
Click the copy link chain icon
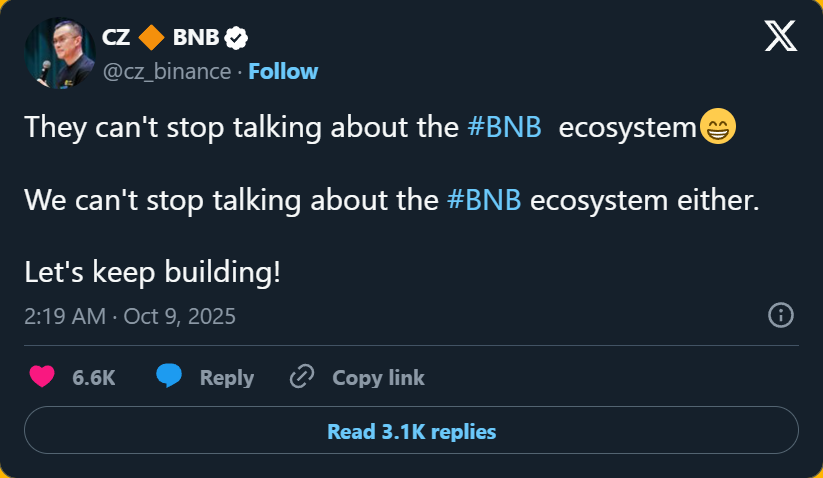point(301,377)
